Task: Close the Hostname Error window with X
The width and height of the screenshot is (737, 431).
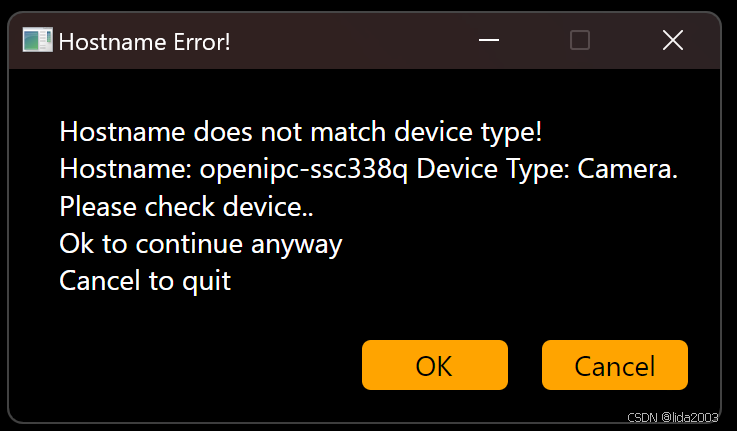Action: pyautogui.click(x=673, y=40)
